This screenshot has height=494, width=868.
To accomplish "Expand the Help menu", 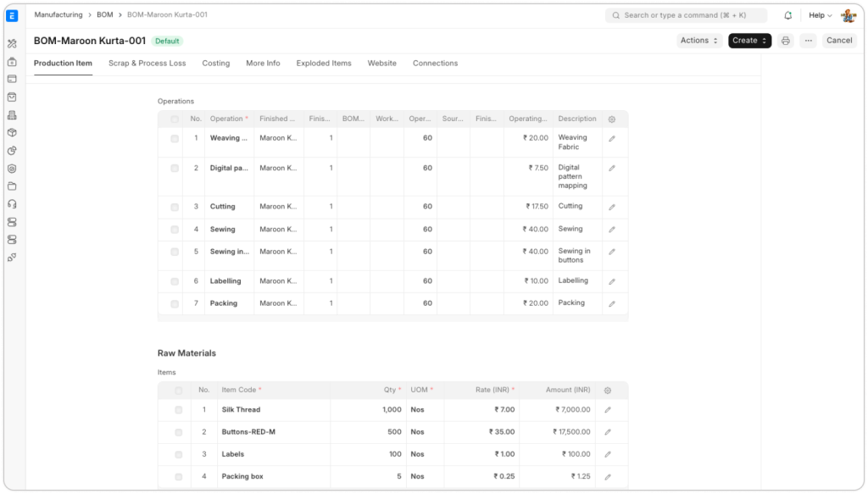I will [820, 15].
